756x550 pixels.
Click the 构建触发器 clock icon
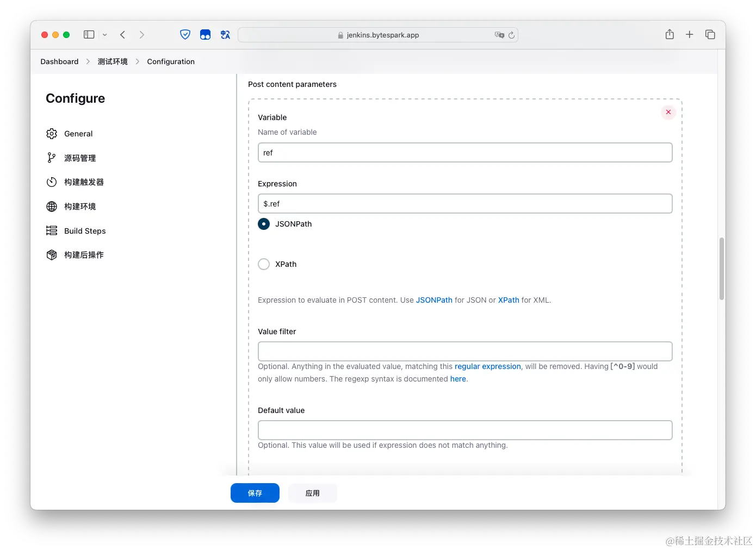pos(52,182)
